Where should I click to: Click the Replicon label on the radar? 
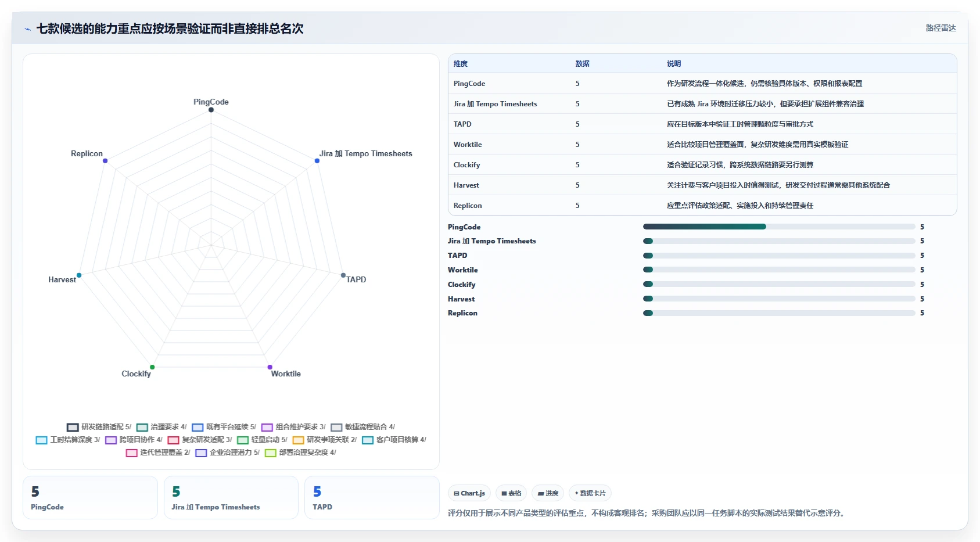[87, 153]
